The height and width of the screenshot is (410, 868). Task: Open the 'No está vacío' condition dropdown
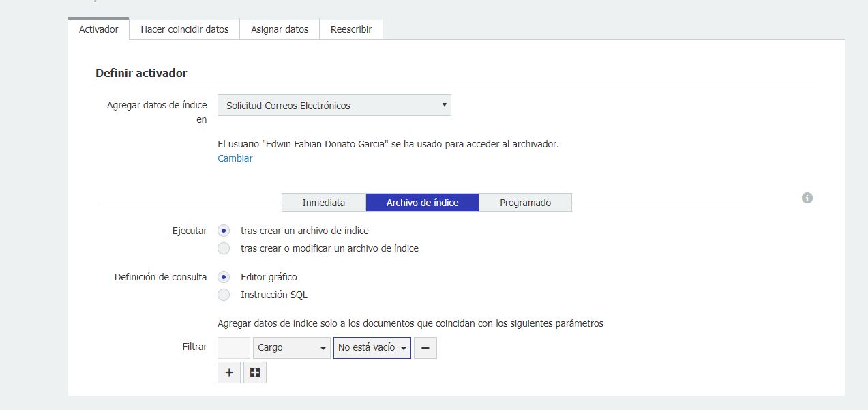(372, 348)
